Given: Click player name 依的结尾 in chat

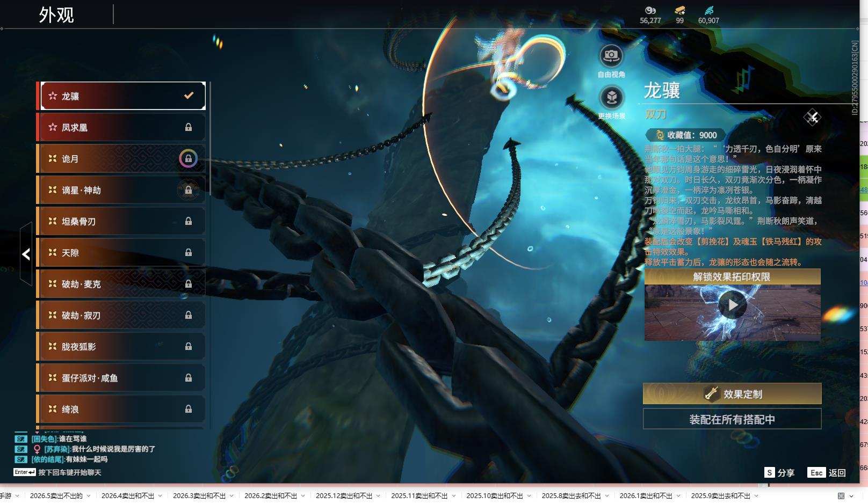Looking at the screenshot, I should tap(48, 459).
